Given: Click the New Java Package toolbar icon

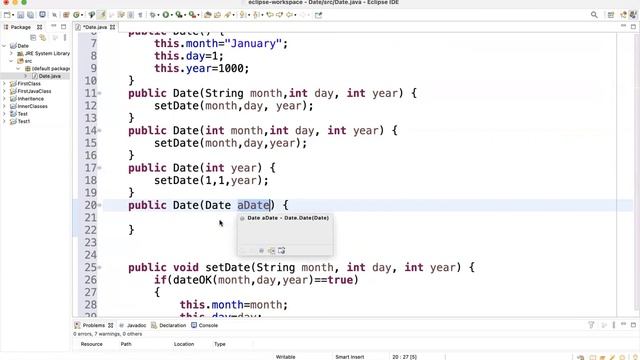Looking at the screenshot, I should click(66, 15).
